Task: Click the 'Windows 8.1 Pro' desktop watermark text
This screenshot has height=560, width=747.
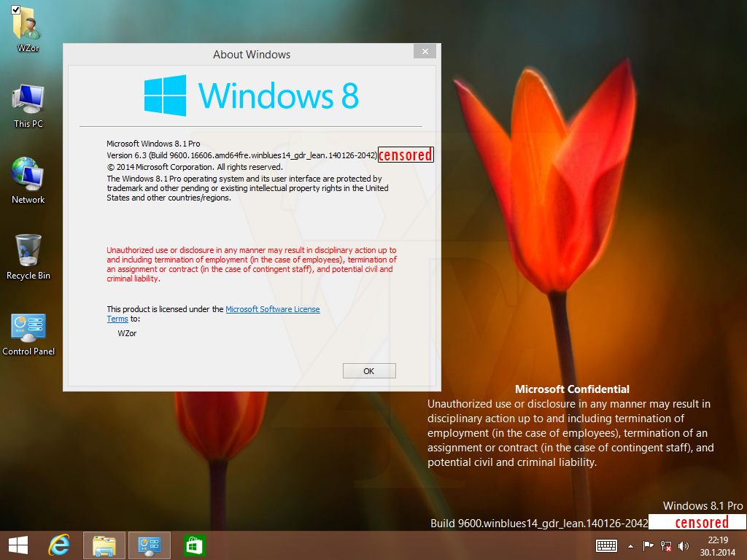Action: [x=703, y=506]
